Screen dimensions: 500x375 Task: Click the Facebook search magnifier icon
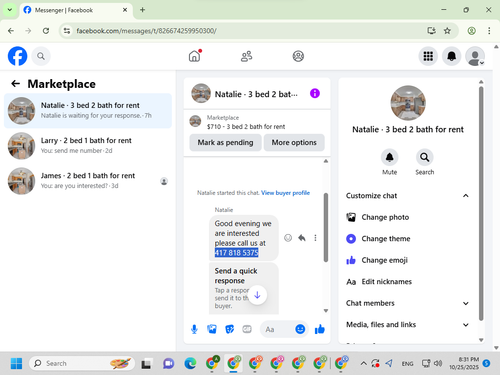click(x=41, y=56)
